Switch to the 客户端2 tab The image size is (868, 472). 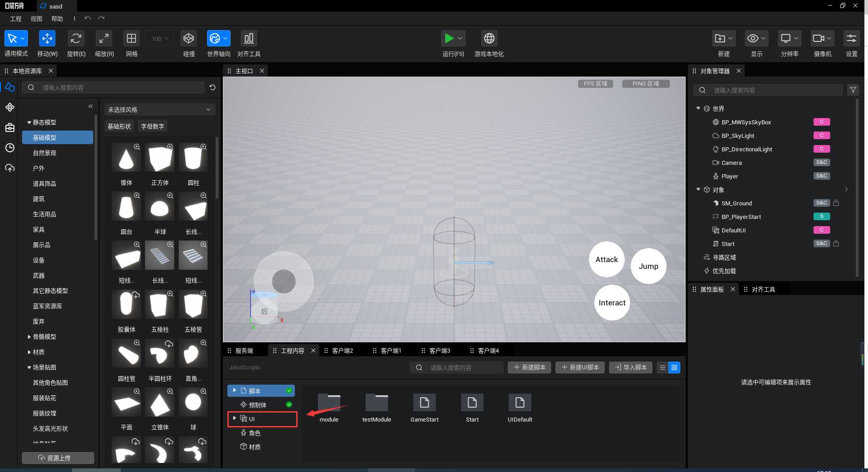[342, 350]
